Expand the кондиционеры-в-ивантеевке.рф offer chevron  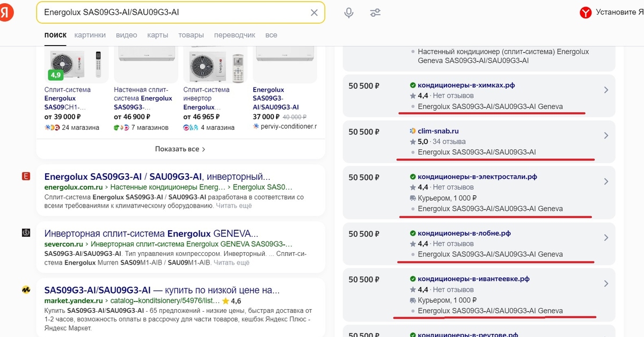pyautogui.click(x=606, y=283)
